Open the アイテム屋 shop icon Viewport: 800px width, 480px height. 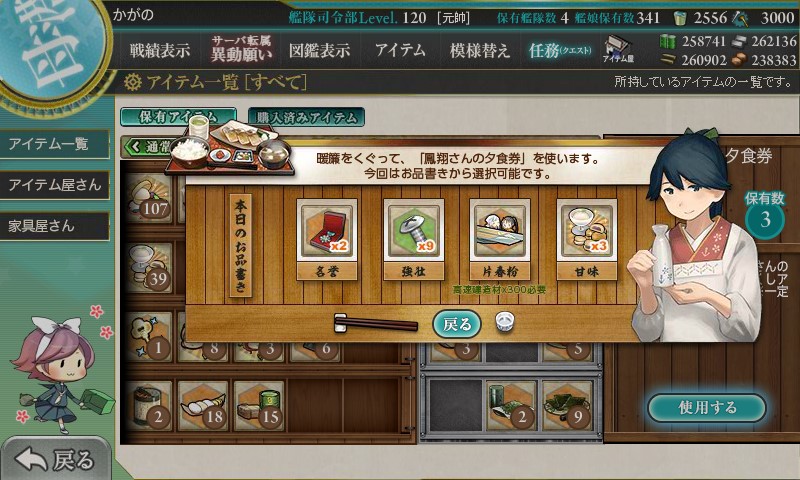(618, 49)
